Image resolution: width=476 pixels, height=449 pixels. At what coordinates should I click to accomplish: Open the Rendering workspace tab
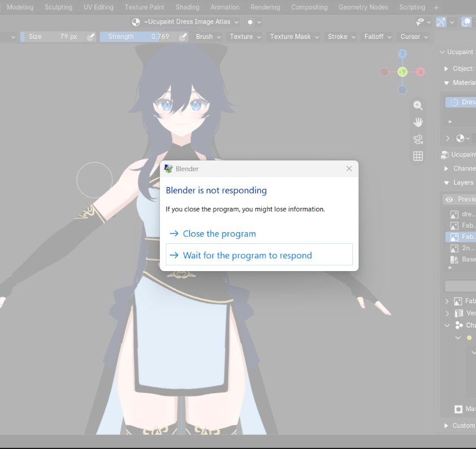click(x=265, y=7)
